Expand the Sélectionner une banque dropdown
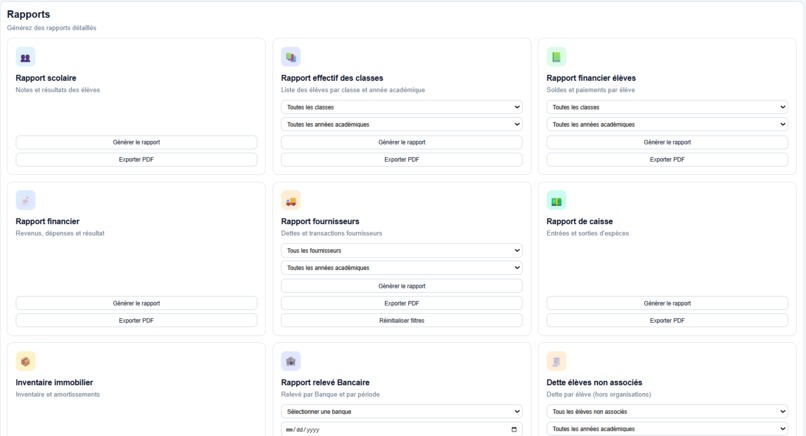This screenshot has width=806, height=436. pos(401,411)
